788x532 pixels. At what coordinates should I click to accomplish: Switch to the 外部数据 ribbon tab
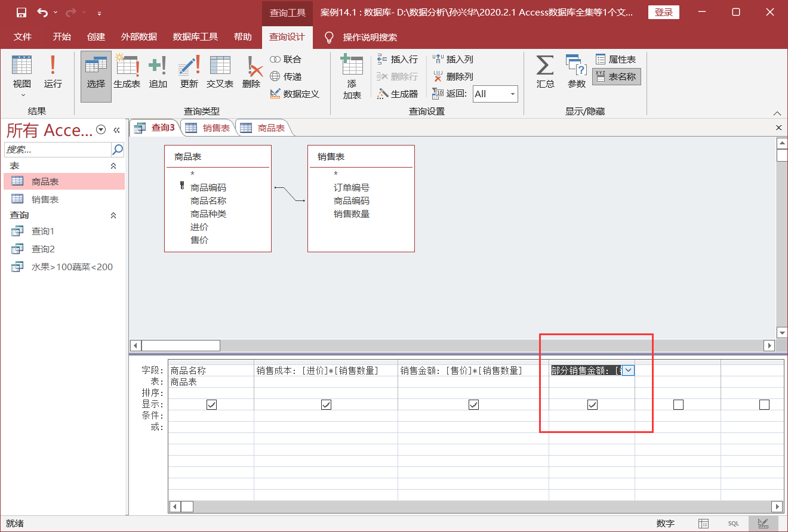[139, 37]
